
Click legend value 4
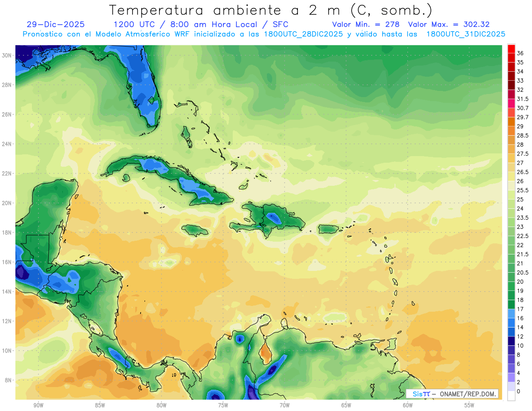[x=519, y=373]
